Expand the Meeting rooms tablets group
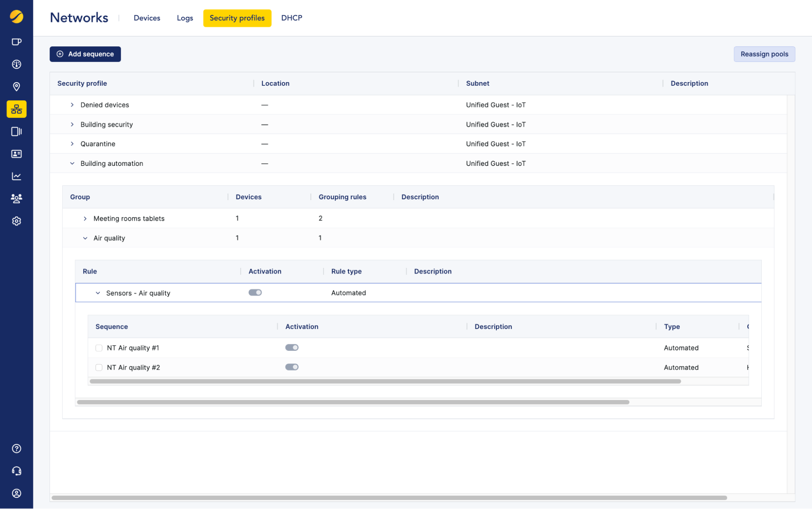Viewport: 812px width, 509px height. click(x=85, y=218)
